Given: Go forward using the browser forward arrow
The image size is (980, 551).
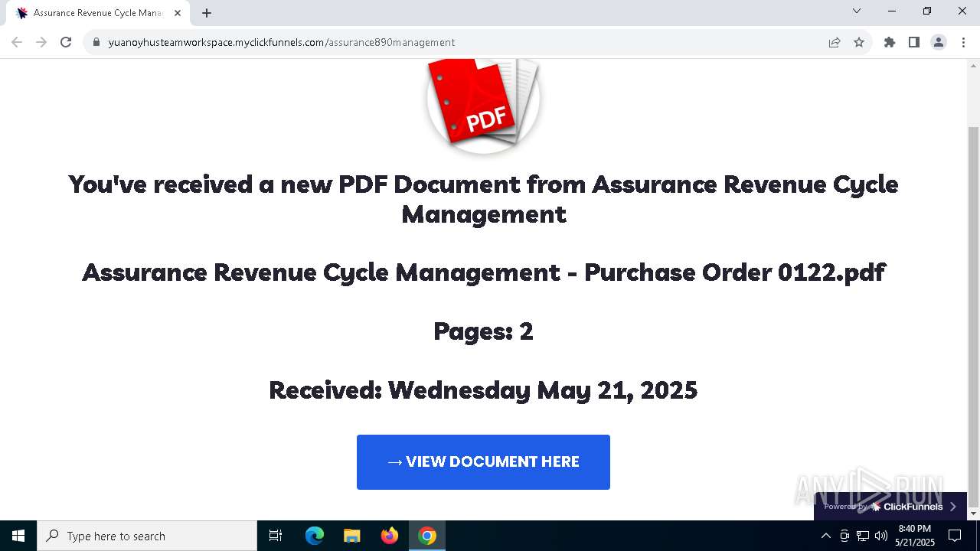Looking at the screenshot, I should (41, 42).
